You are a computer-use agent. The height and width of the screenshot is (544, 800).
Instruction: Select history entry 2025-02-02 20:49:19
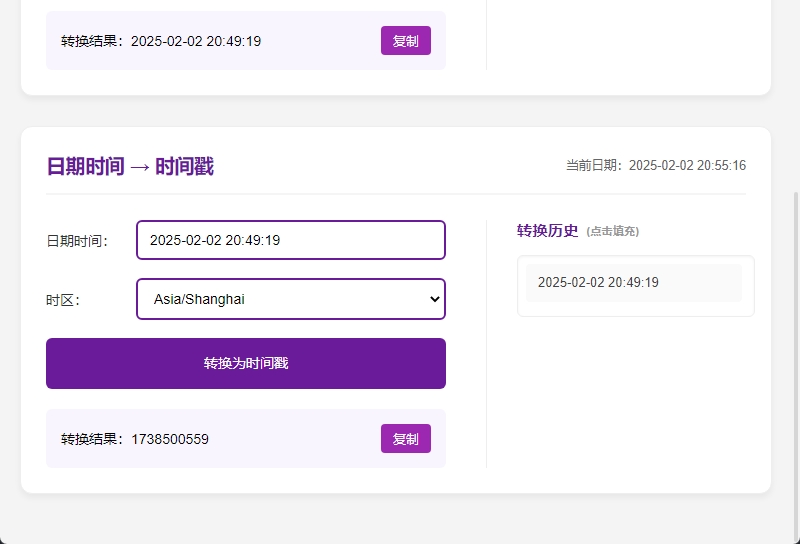[x=634, y=283]
